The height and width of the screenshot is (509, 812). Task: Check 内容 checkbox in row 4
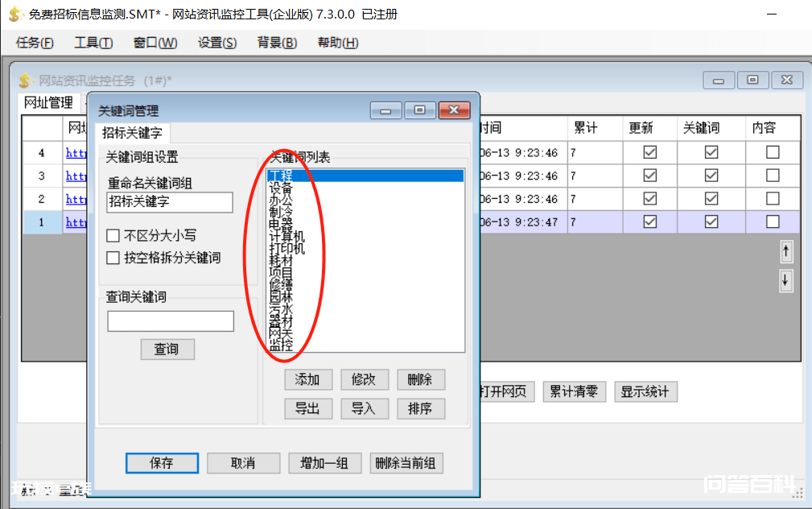coord(773,152)
